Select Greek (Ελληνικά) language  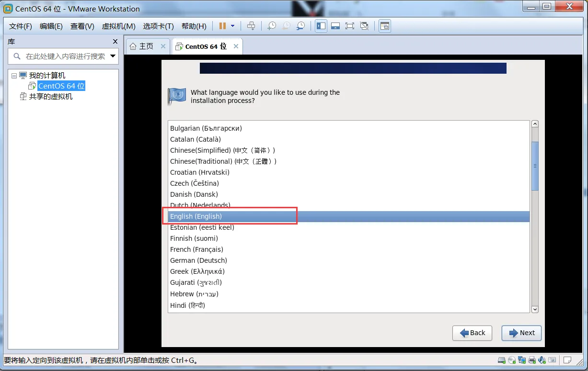pos(349,271)
